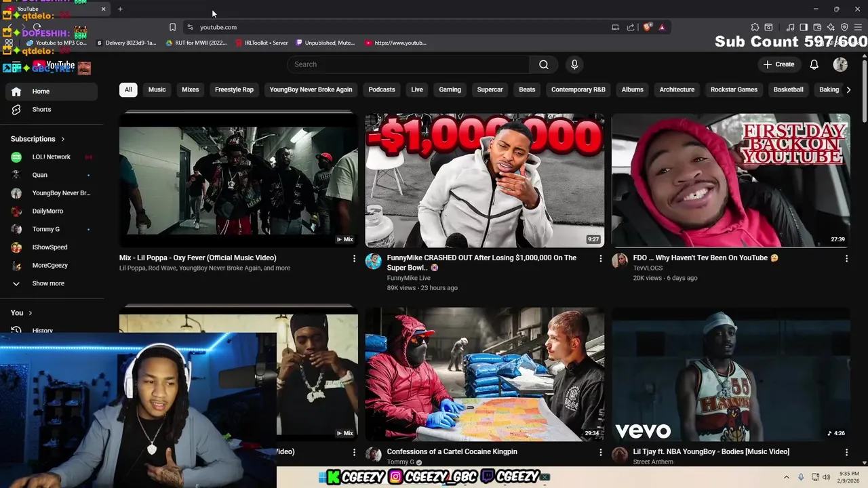Viewport: 868px width, 488px height.
Task: Expand the You section chevron
Action: 30,313
